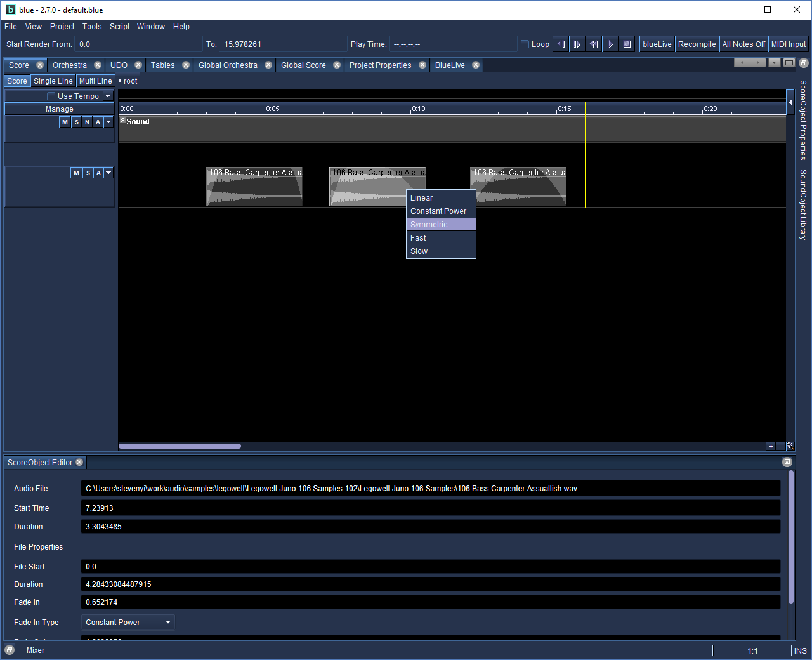Check the Use Tempo checkbox
This screenshot has width=812, height=660.
51,96
